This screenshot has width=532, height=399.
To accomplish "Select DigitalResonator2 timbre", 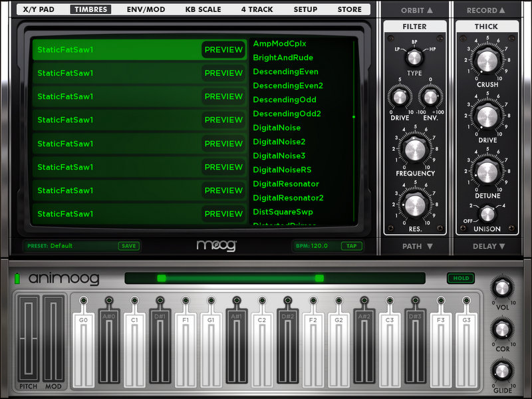I will coord(289,198).
